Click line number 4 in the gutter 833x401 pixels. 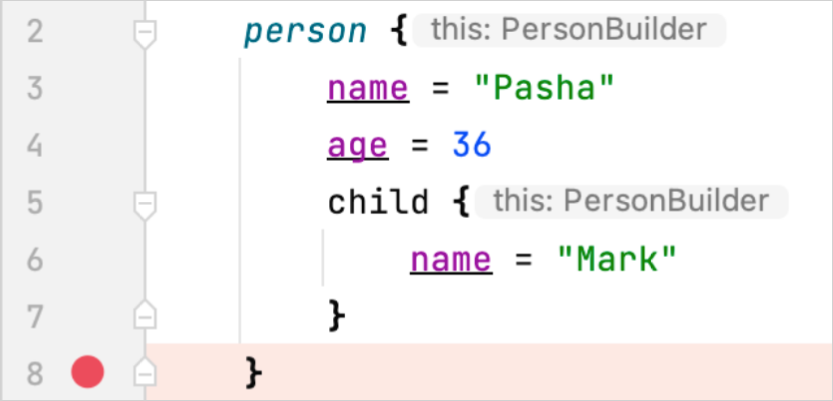[35, 147]
